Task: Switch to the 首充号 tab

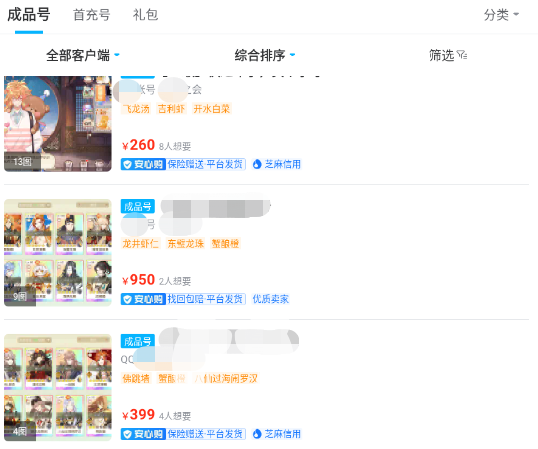Action: coord(92,15)
